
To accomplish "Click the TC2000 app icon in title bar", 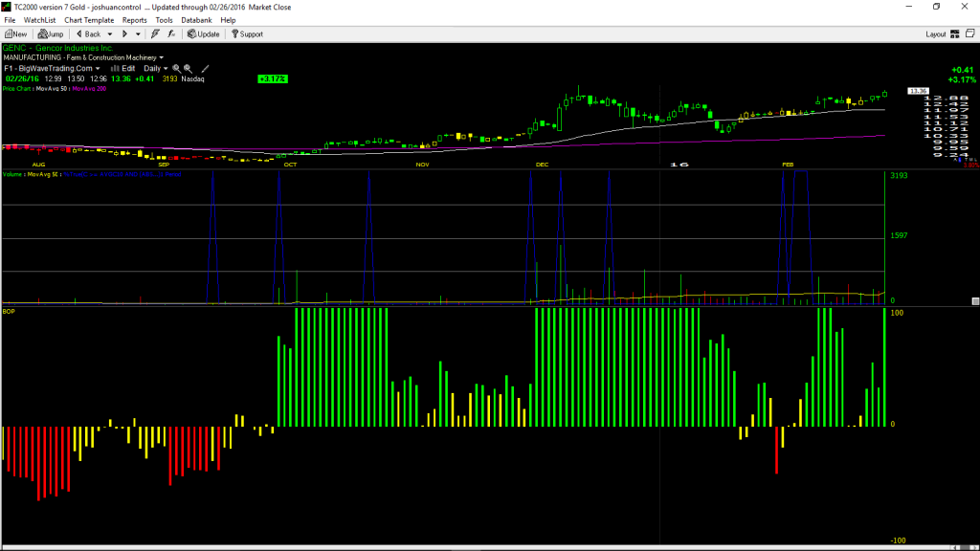I will [7, 7].
